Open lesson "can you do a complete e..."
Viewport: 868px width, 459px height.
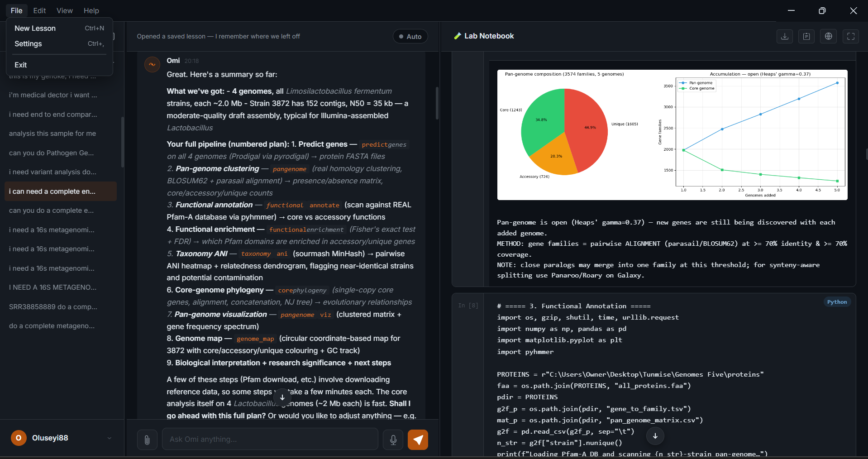(x=61, y=210)
